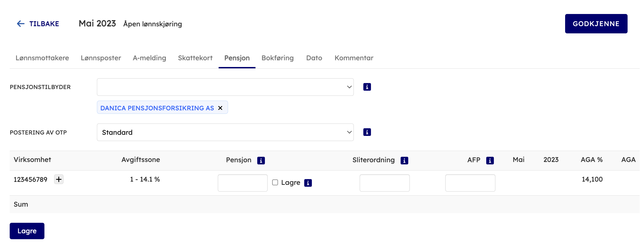The height and width of the screenshot is (247, 644).
Task: Click the AFP column info icon
Action: pos(490,160)
